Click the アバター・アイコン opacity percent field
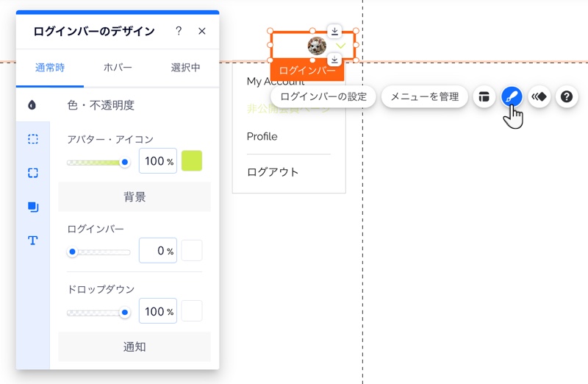Image resolution: width=588 pixels, height=384 pixels. coord(158,160)
